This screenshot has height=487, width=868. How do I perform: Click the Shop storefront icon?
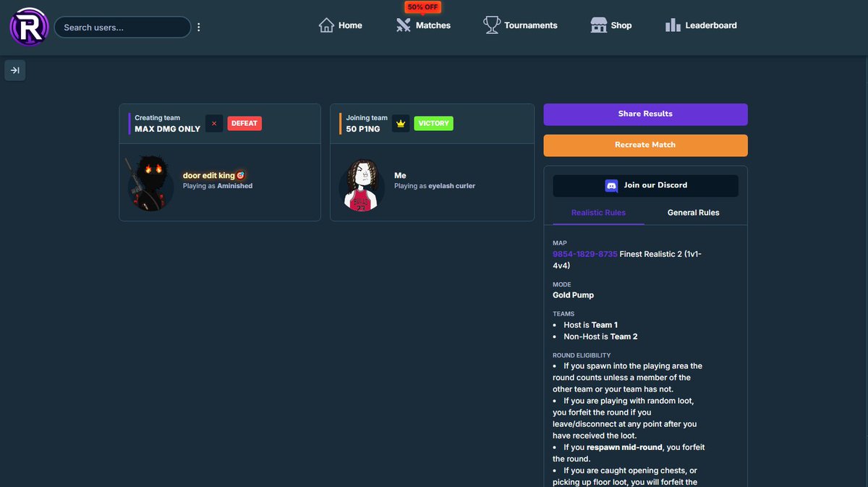[598, 25]
